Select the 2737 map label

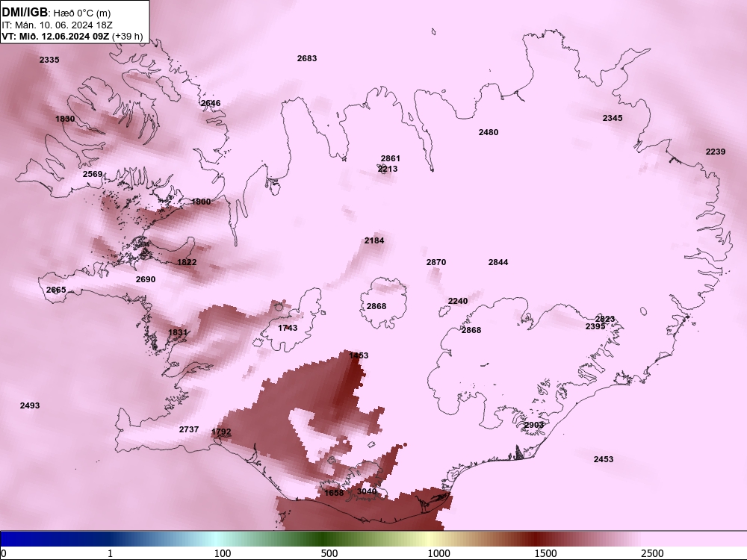(189, 429)
